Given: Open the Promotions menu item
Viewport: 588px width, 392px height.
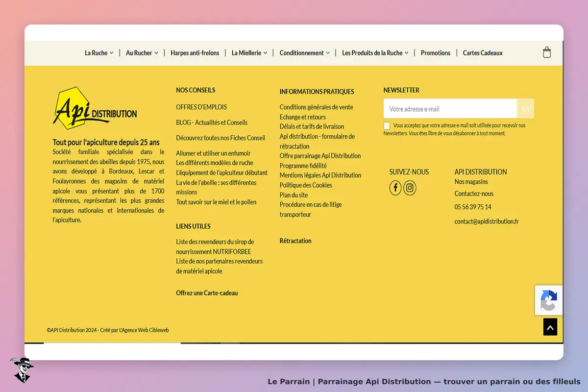Looking at the screenshot, I should pyautogui.click(x=435, y=53).
